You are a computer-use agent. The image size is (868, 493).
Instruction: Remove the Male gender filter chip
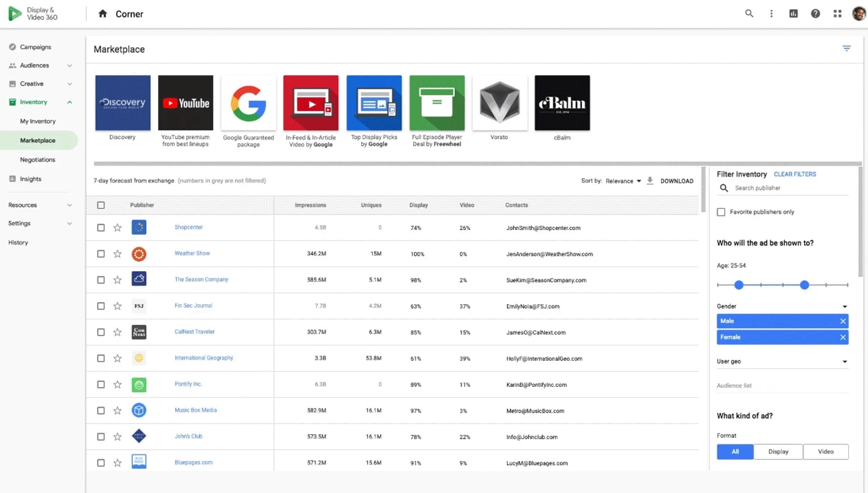pyautogui.click(x=843, y=321)
